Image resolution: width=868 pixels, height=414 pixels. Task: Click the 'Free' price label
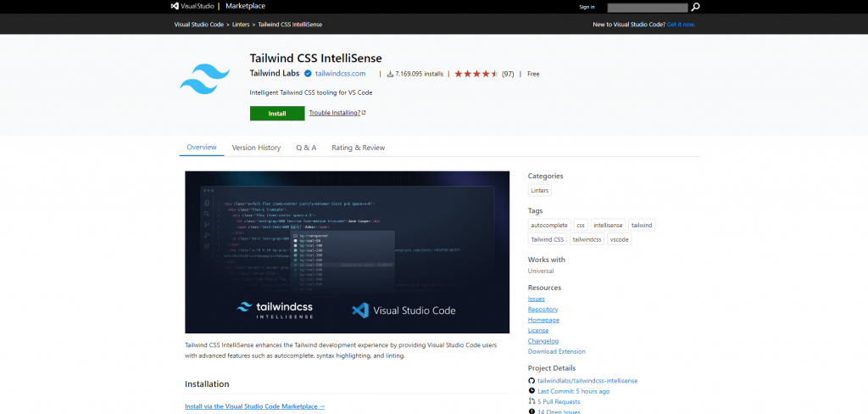(x=533, y=74)
